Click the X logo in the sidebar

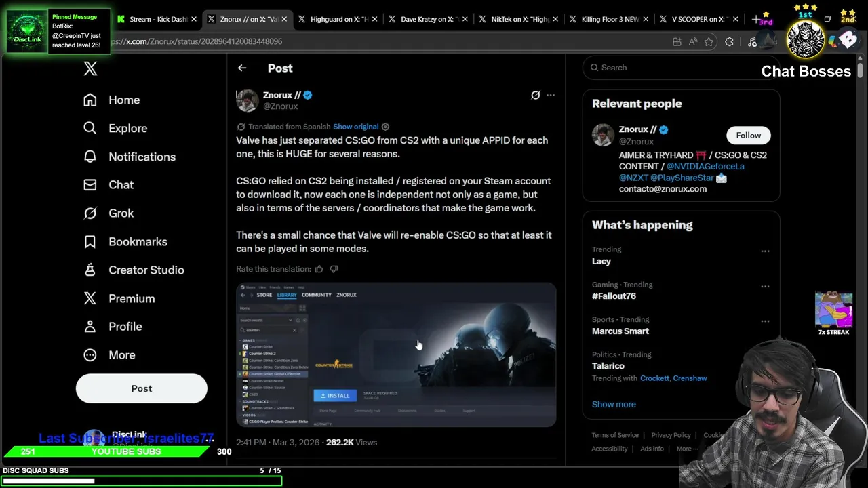tap(90, 68)
